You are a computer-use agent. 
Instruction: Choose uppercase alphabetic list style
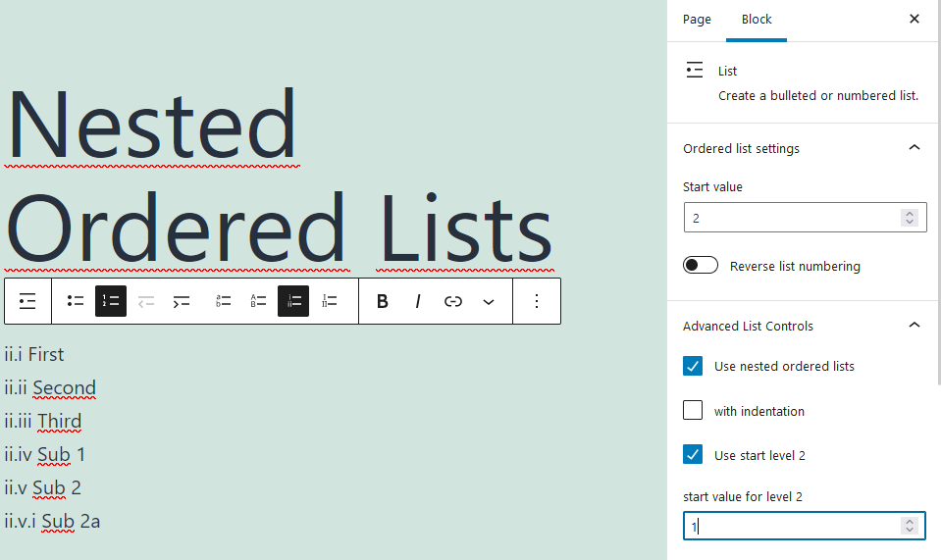pyautogui.click(x=258, y=301)
